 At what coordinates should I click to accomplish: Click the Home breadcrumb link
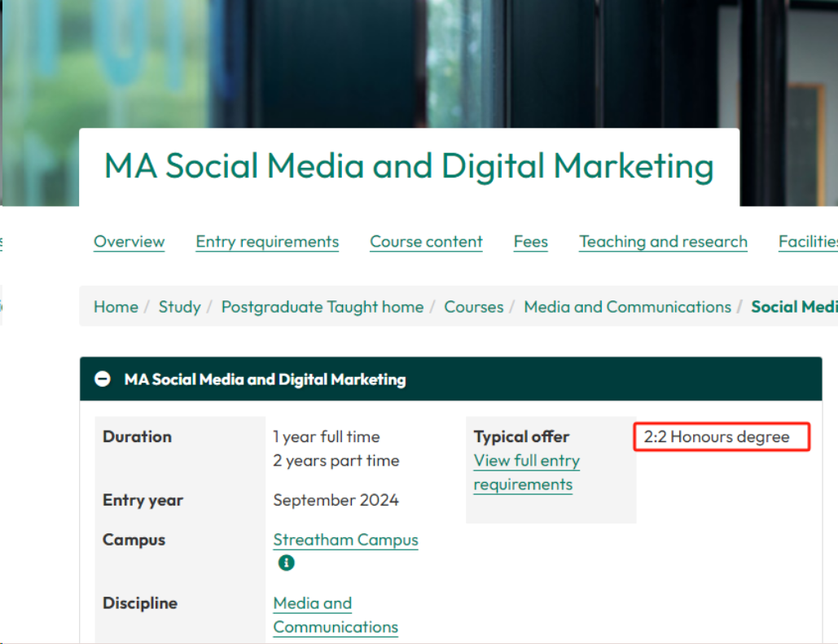tap(116, 307)
